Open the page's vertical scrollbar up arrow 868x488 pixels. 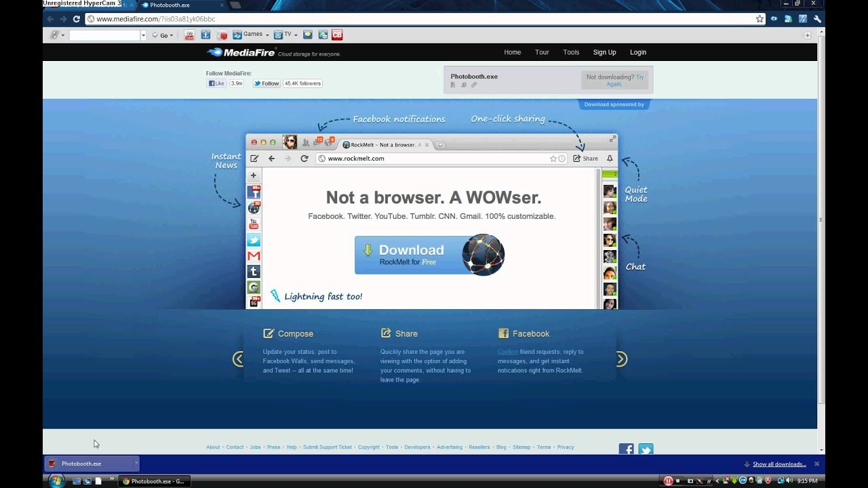821,30
